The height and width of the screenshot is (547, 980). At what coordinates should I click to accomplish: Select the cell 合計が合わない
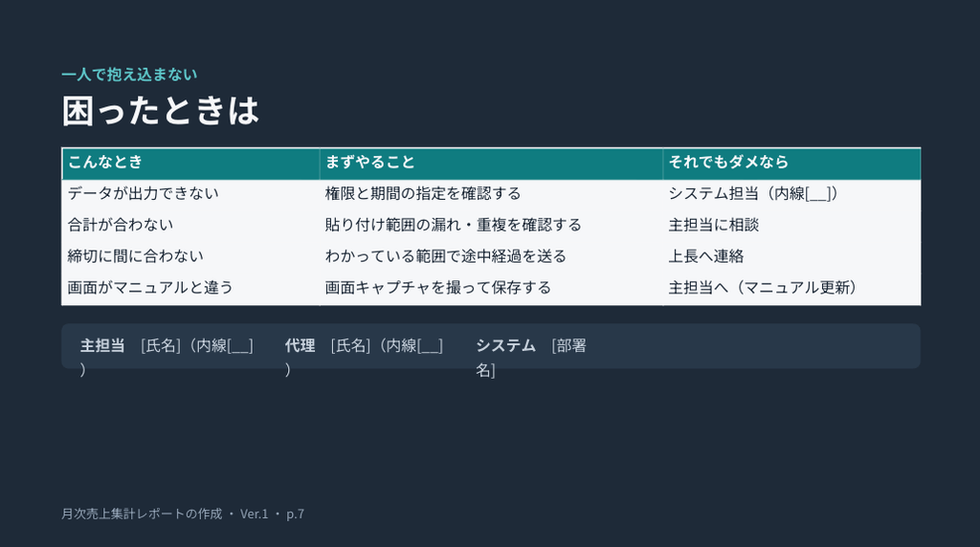point(190,226)
